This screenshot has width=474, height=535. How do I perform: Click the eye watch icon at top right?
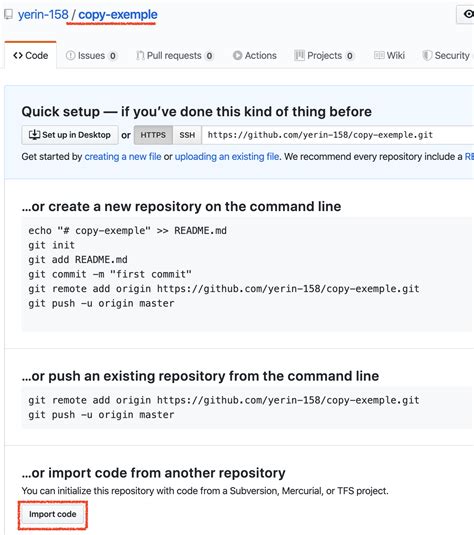pyautogui.click(x=469, y=14)
